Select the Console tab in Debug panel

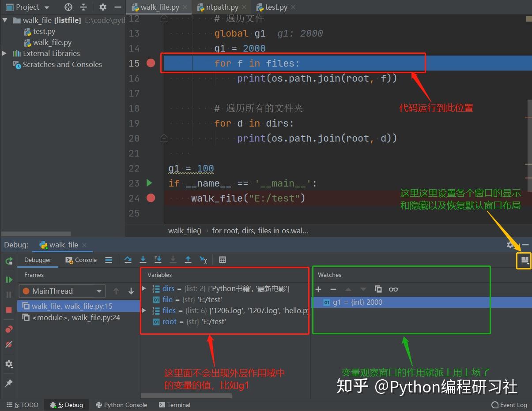point(81,260)
